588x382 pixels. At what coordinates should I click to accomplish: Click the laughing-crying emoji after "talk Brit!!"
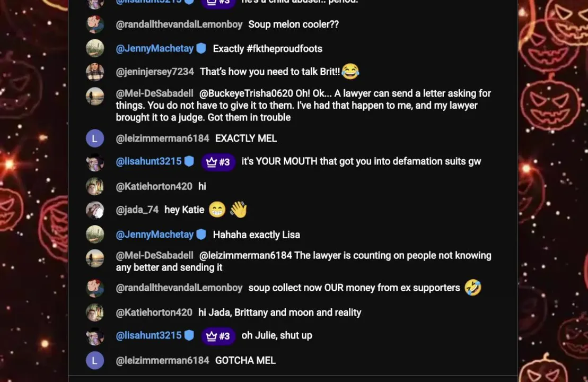350,71
